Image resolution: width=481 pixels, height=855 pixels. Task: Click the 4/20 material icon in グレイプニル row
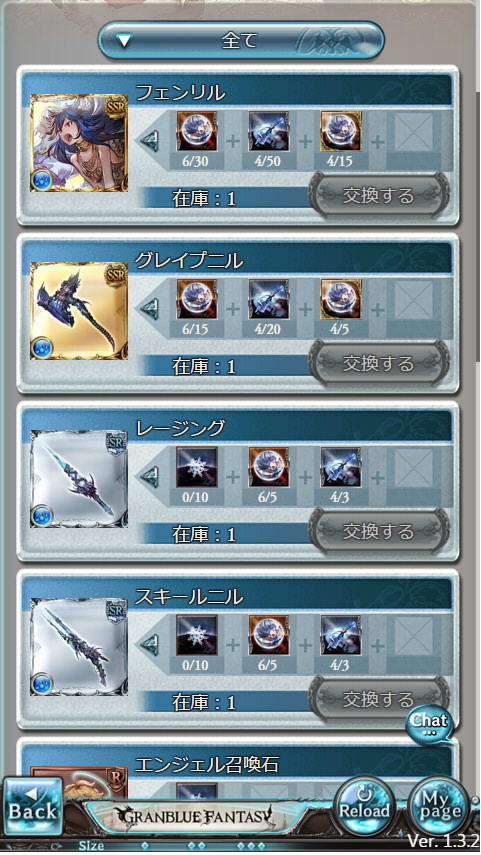(x=269, y=299)
